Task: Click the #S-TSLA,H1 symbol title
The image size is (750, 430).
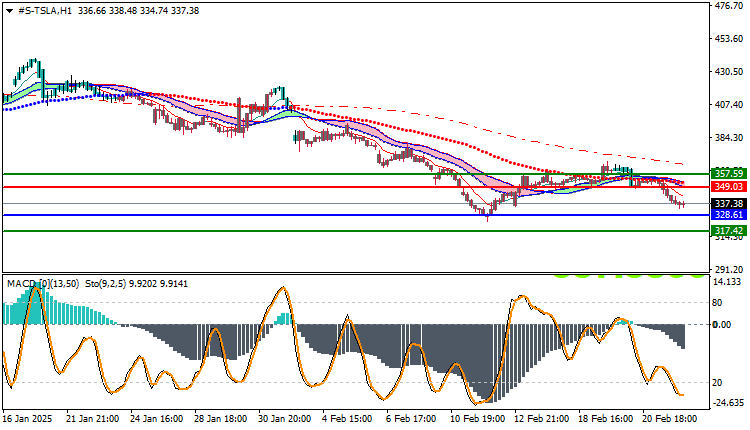Action: (45, 11)
